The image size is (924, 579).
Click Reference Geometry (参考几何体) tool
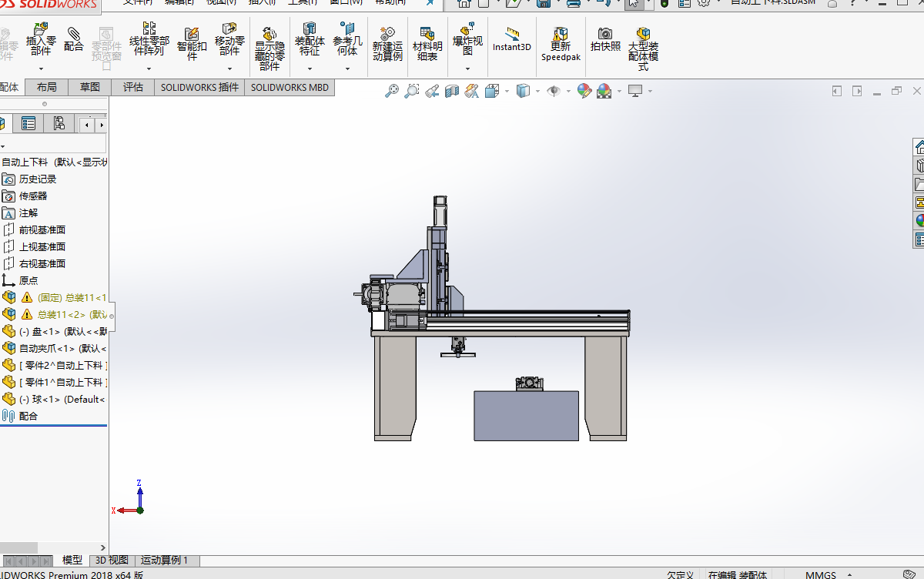tap(347, 38)
